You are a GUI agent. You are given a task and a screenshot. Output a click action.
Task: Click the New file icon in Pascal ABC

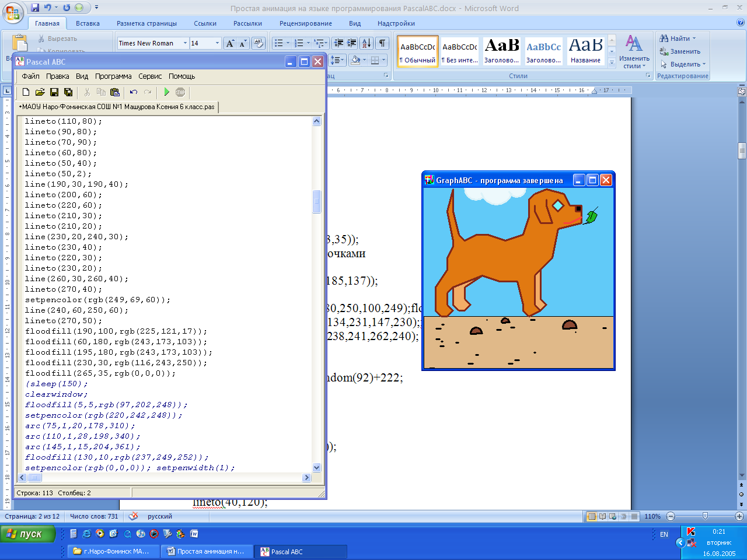pyautogui.click(x=26, y=92)
